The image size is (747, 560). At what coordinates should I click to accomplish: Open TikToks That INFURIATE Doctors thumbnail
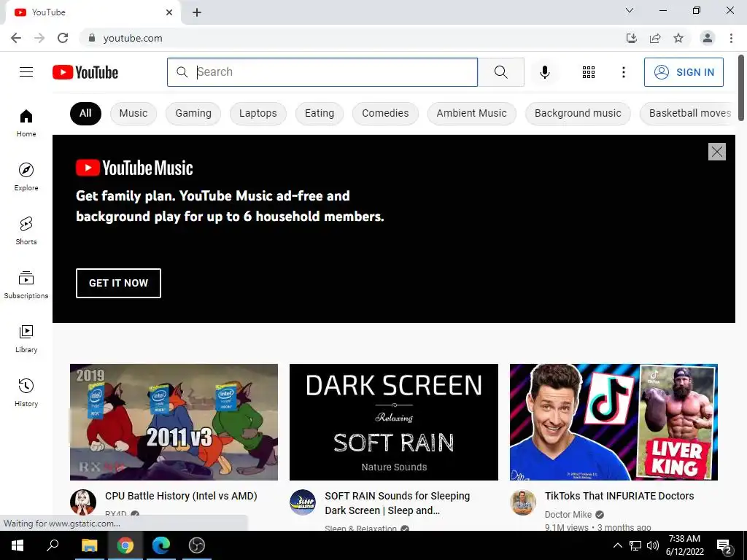(614, 422)
